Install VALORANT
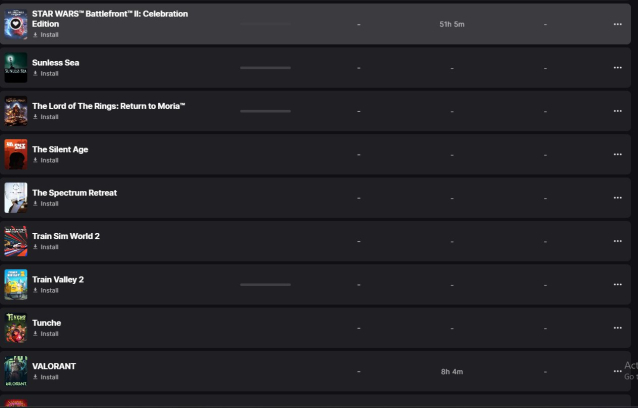The image size is (638, 408). pyautogui.click(x=46, y=377)
